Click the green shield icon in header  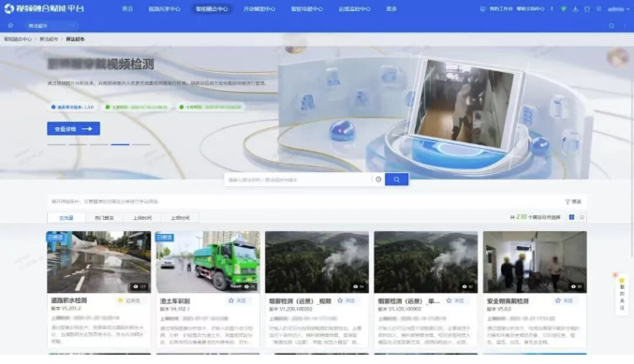point(563,8)
